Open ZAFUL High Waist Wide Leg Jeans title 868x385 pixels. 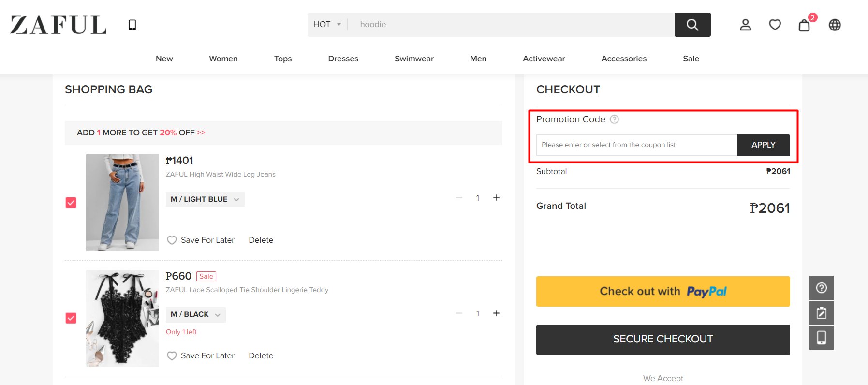tap(221, 174)
